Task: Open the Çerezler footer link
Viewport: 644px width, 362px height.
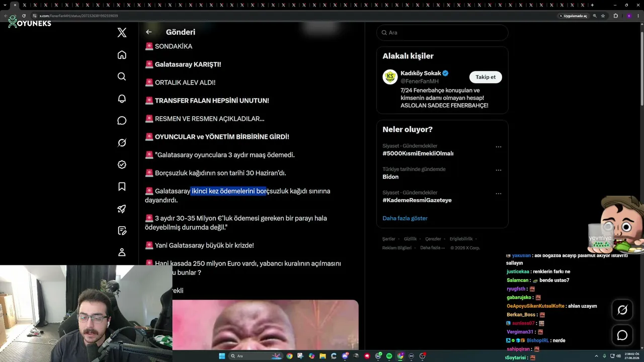Action: tap(433, 239)
